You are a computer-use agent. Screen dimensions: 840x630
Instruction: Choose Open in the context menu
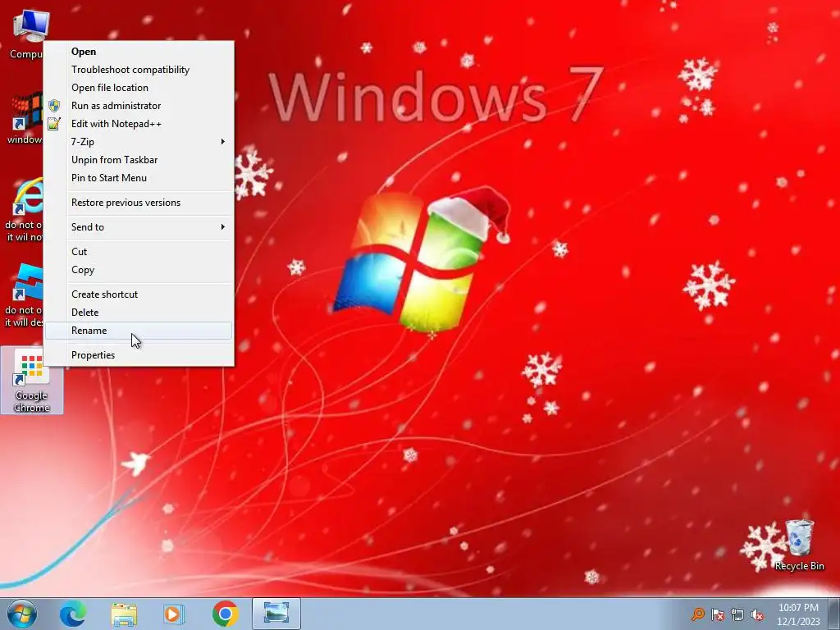[138, 52]
